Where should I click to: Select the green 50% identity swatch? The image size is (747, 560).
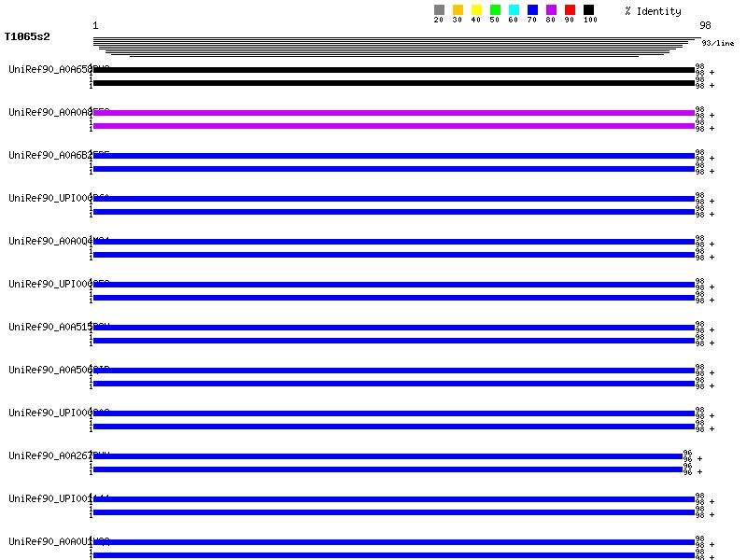pos(495,10)
